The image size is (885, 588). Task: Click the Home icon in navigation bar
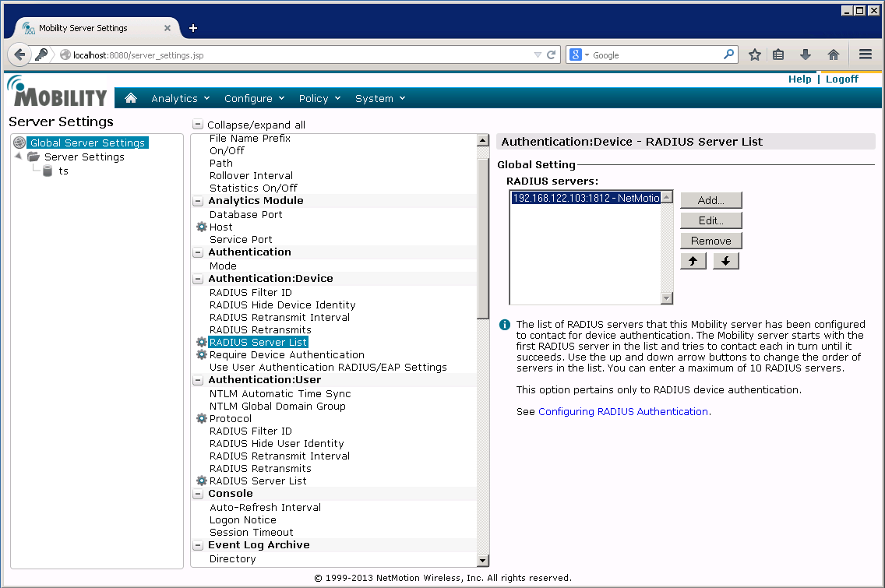(131, 98)
